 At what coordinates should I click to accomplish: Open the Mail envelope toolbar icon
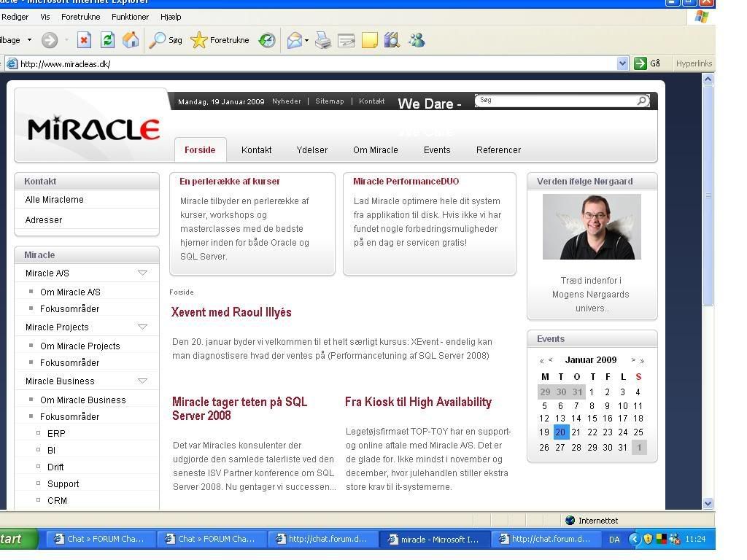(x=294, y=41)
